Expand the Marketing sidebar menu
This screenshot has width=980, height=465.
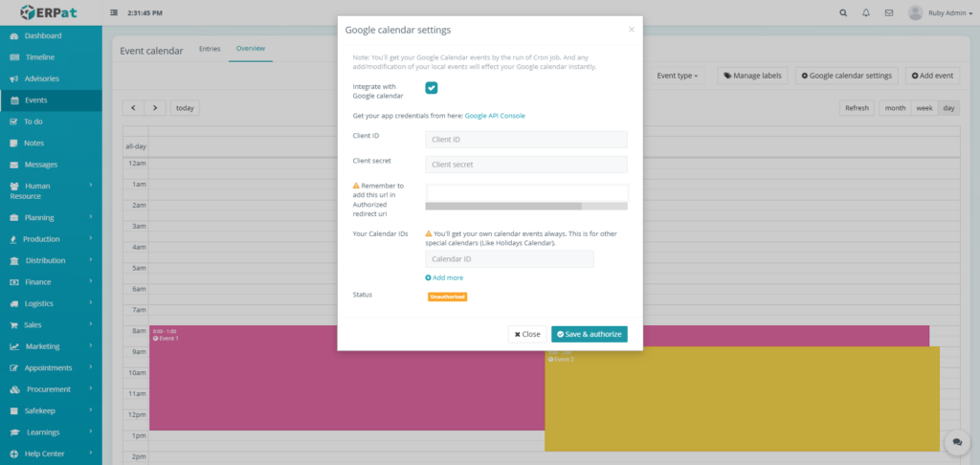tap(51, 346)
